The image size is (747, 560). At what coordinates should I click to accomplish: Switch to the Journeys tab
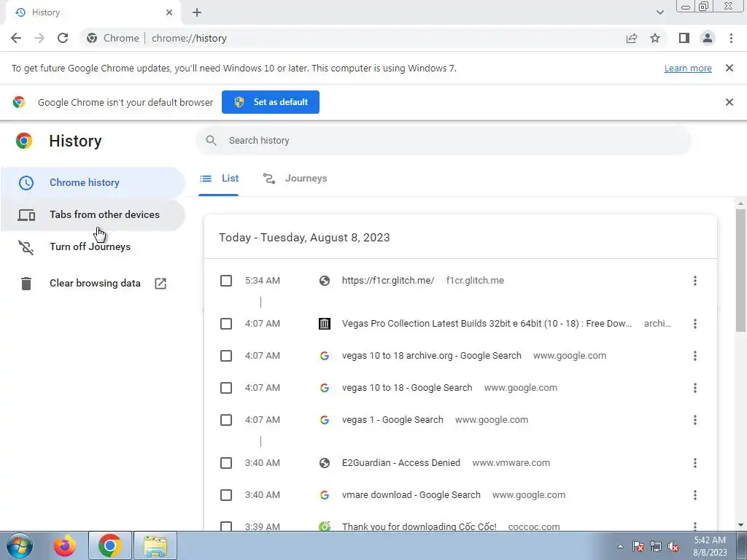click(295, 179)
